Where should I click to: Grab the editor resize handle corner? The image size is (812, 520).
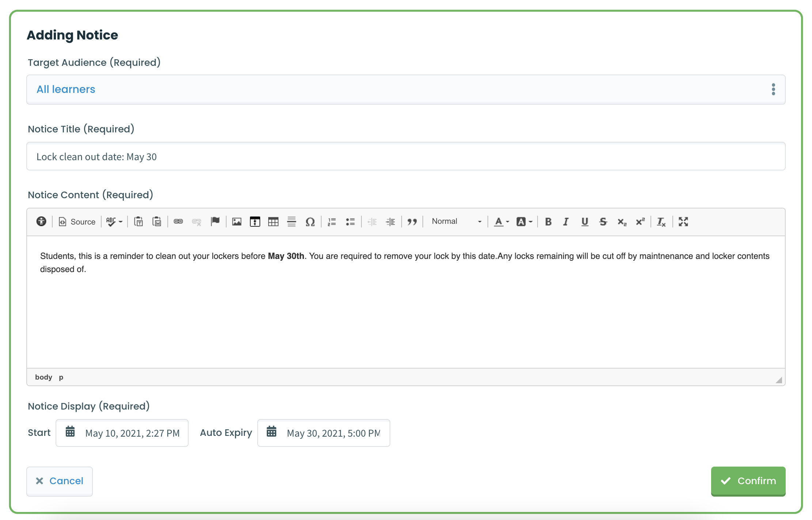(779, 380)
